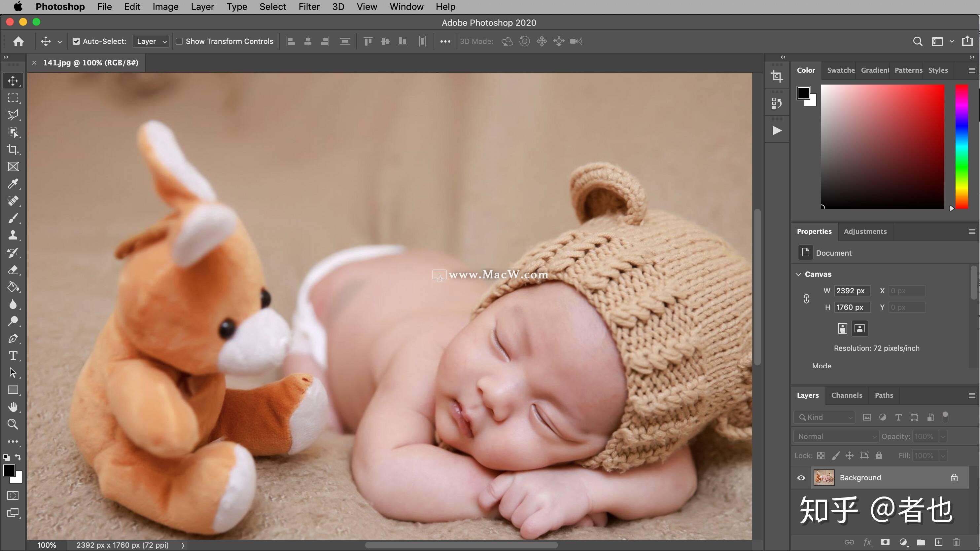This screenshot has height=551, width=980.
Task: Switch to the Patterns tab
Action: pyautogui.click(x=908, y=70)
